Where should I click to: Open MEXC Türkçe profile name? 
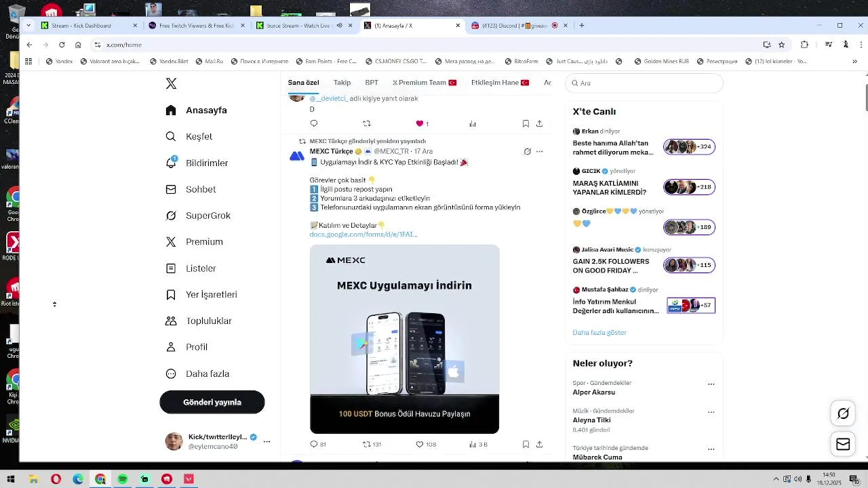(331, 151)
